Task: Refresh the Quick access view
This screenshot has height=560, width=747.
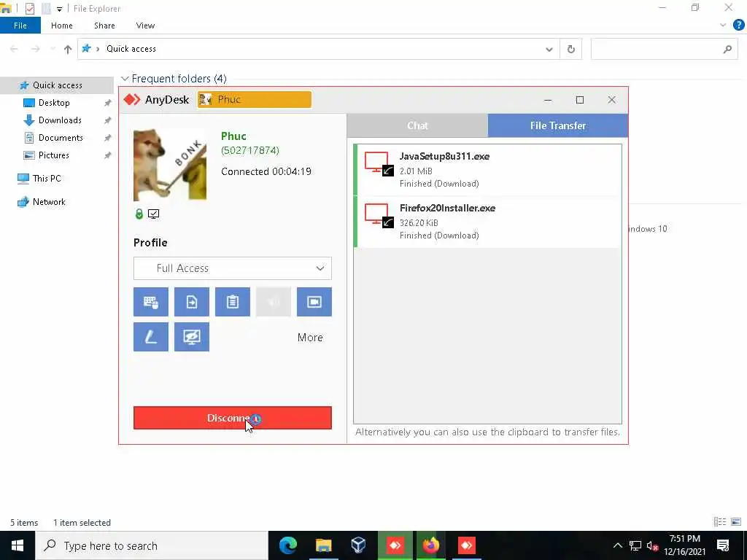Action: 570,49
